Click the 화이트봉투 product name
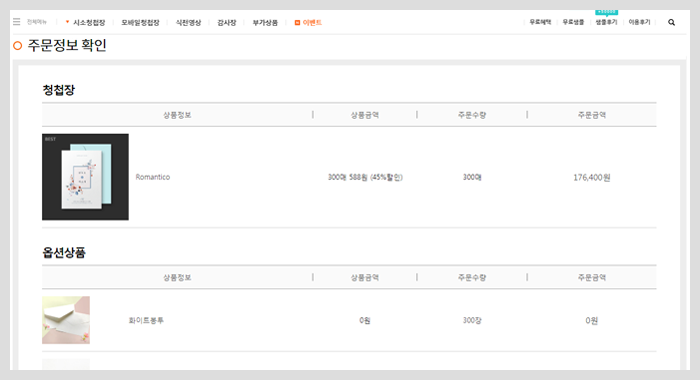700x380 pixels. [x=146, y=321]
